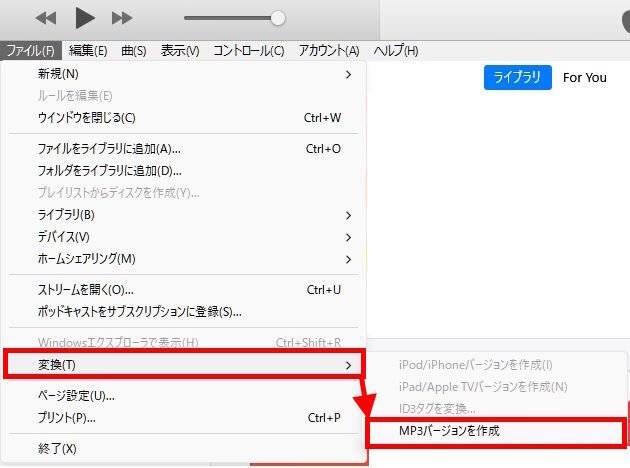630x468 pixels.
Task: Start playback with the Play button
Action: 85,18
